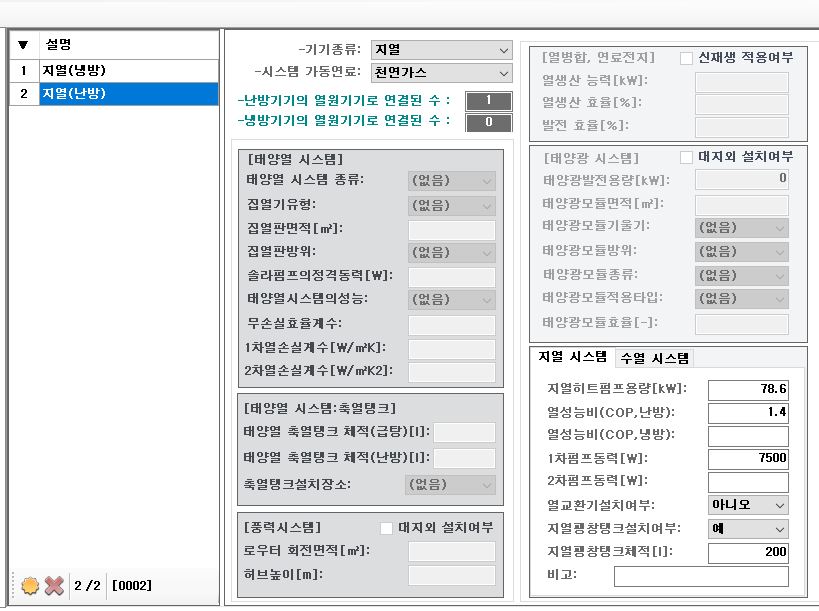Click the 1차펌프동력 field showing 7500

748,459
